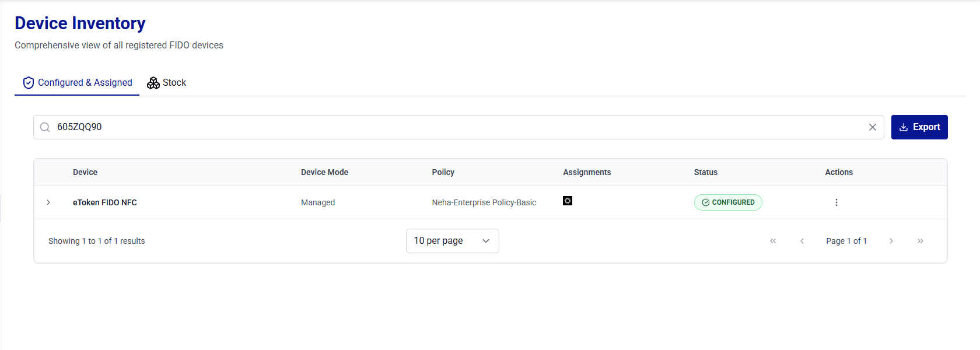
Task: Click the search magnifier icon
Action: tap(45, 127)
